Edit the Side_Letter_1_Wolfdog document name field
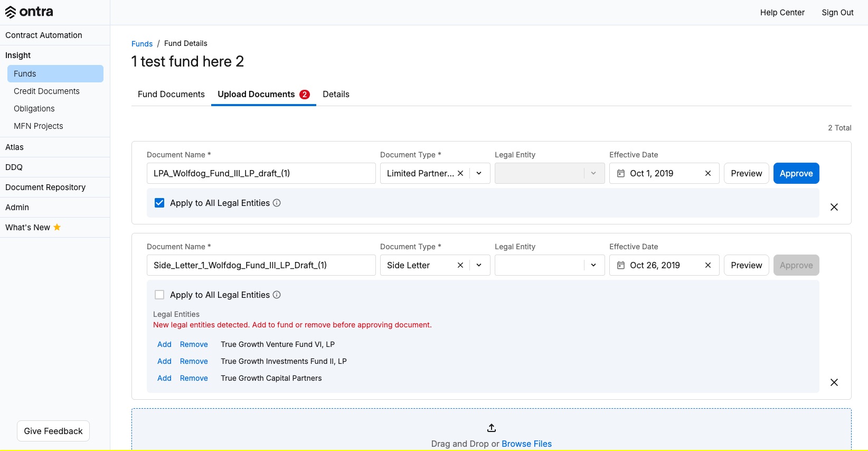 [261, 265]
